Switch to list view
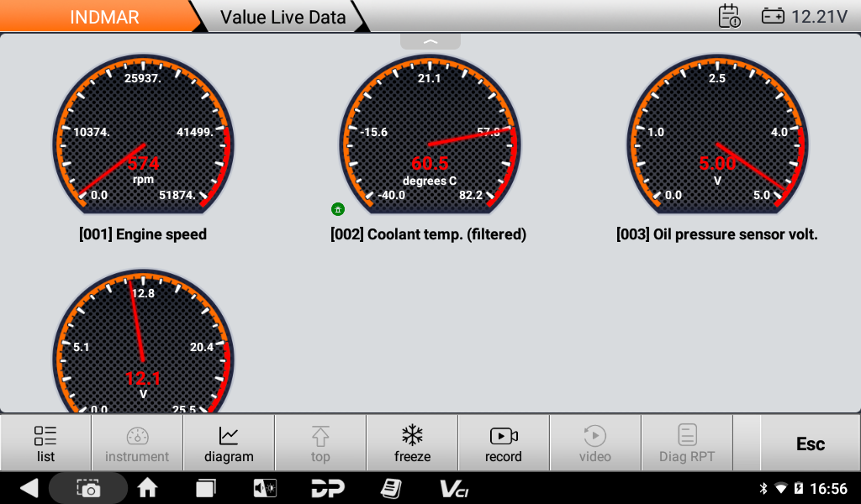The image size is (861, 504). point(45,444)
